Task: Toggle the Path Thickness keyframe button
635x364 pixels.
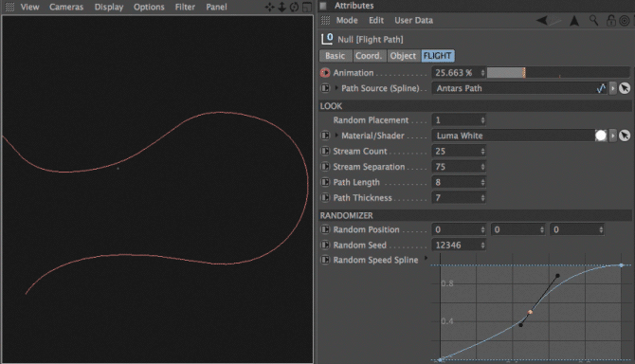Action: tap(325, 197)
